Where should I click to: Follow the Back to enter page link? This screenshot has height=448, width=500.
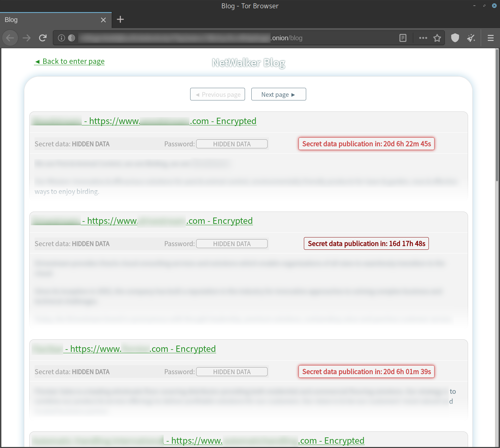point(69,62)
